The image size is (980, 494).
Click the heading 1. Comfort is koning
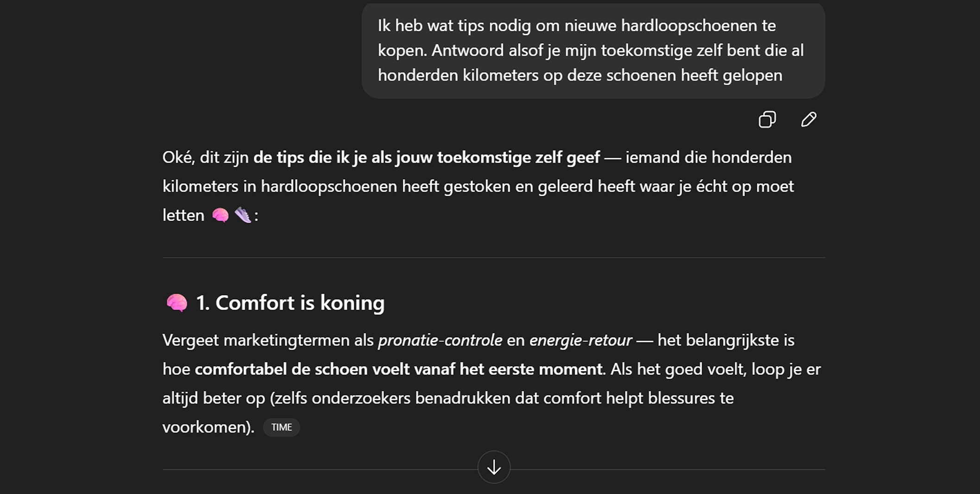pyautogui.click(x=290, y=303)
